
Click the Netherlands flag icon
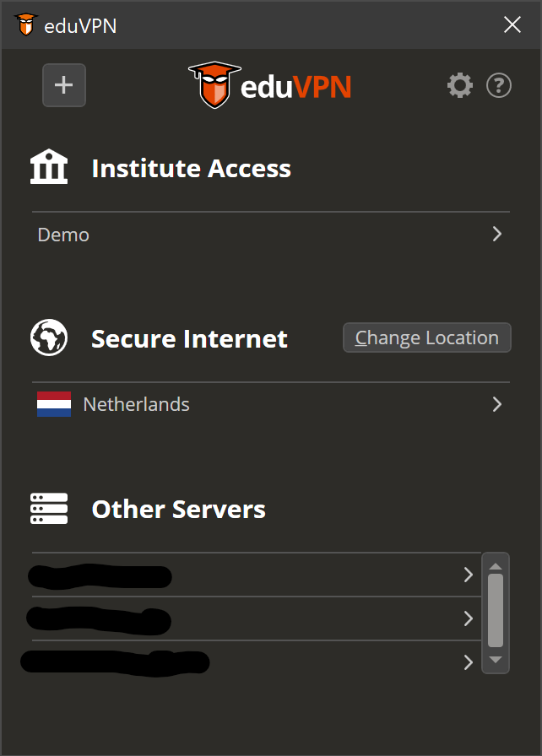pyautogui.click(x=52, y=404)
